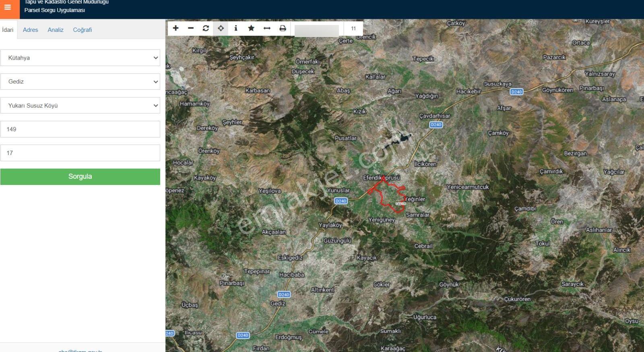Click the Güzüngülü place label
644x352 pixels.
[x=337, y=241]
